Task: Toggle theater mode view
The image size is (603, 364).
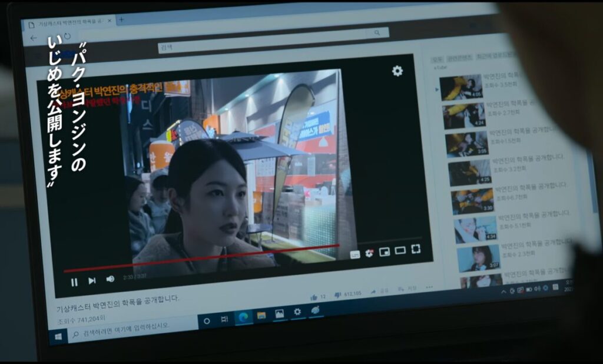Action: (x=400, y=250)
